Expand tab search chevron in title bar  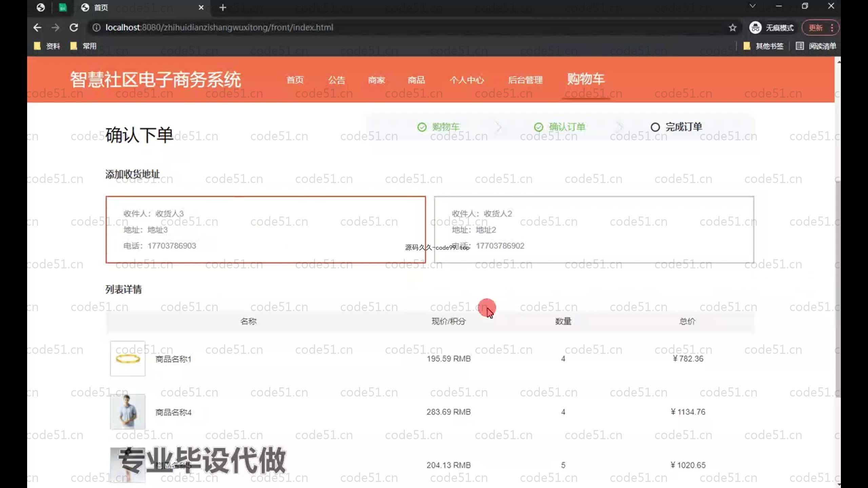752,6
